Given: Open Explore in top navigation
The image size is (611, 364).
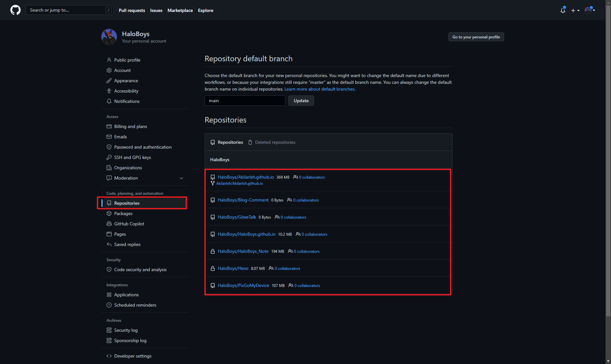Looking at the screenshot, I should tap(206, 10).
